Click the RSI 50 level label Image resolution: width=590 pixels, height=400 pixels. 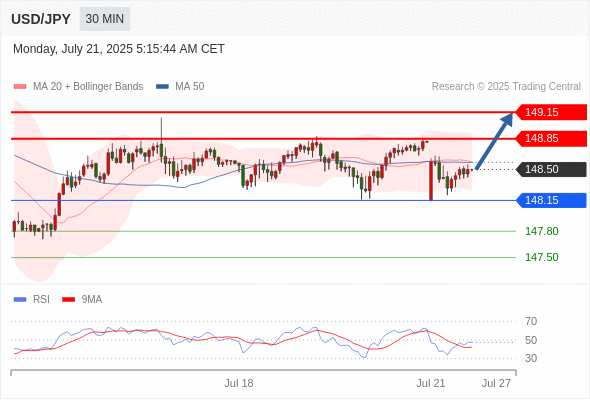point(531,340)
